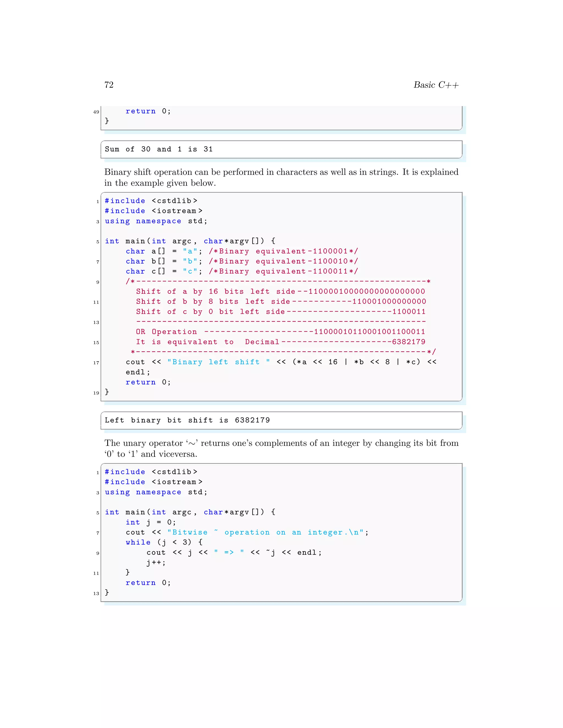Click the string "Bitwise ~ operation on an integer.\n"

click(x=266, y=532)
